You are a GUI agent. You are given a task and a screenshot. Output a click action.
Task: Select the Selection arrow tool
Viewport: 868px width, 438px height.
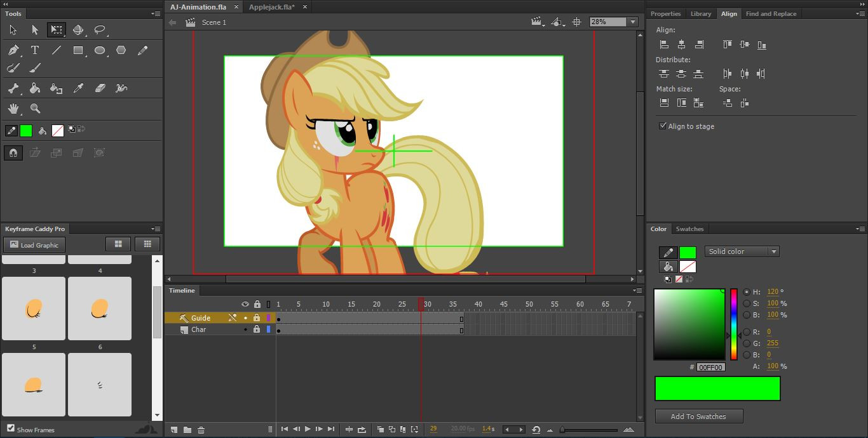(13, 30)
